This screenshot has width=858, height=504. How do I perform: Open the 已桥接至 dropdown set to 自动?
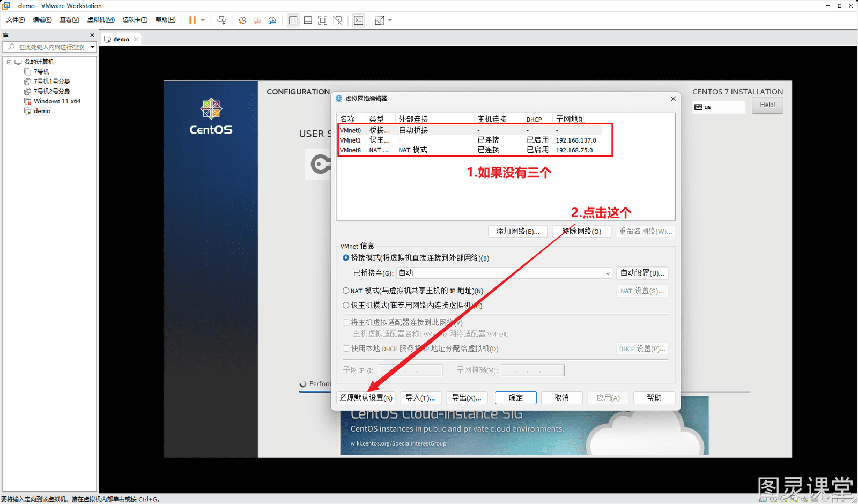[504, 273]
